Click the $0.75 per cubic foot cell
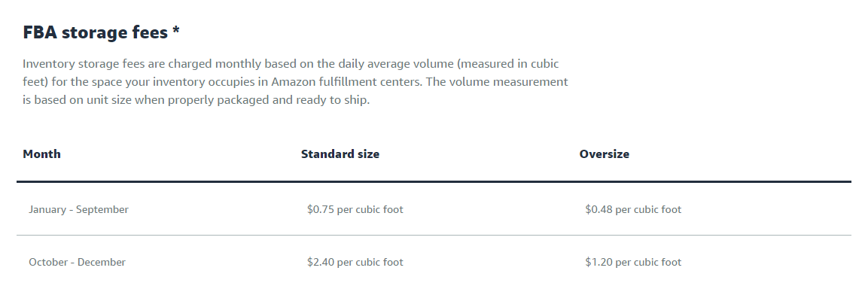 click(355, 210)
